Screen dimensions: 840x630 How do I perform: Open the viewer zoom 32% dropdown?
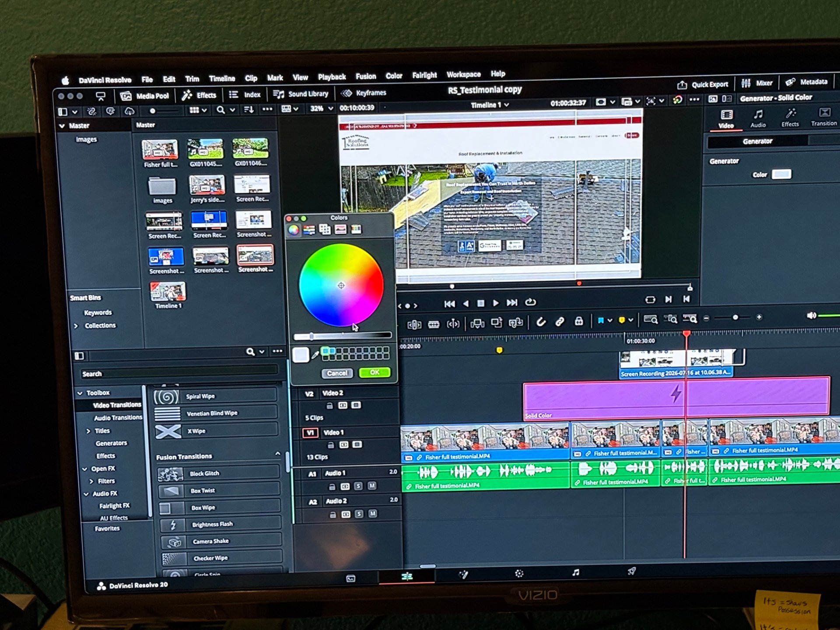click(x=322, y=108)
